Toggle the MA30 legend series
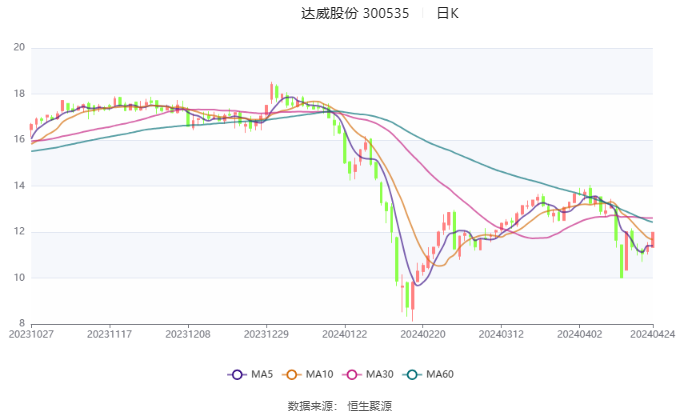The image size is (680, 413). [368, 374]
